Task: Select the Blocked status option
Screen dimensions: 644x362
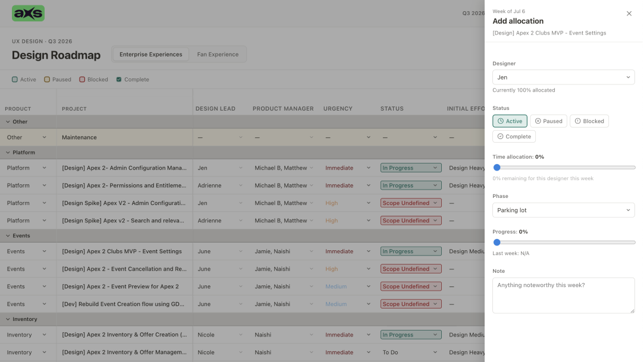Action: (x=589, y=121)
